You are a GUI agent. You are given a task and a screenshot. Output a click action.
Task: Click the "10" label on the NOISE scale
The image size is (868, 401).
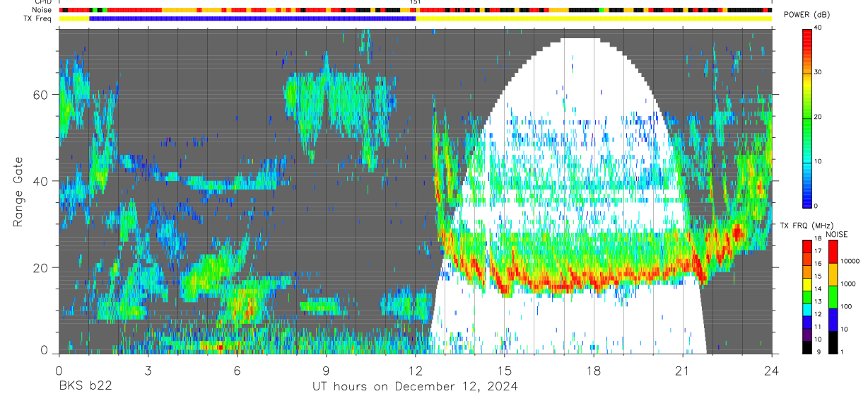[x=845, y=330]
